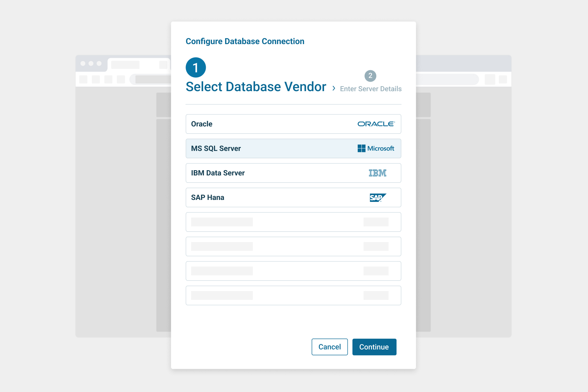Click the chevron between wizard steps

[334, 88]
